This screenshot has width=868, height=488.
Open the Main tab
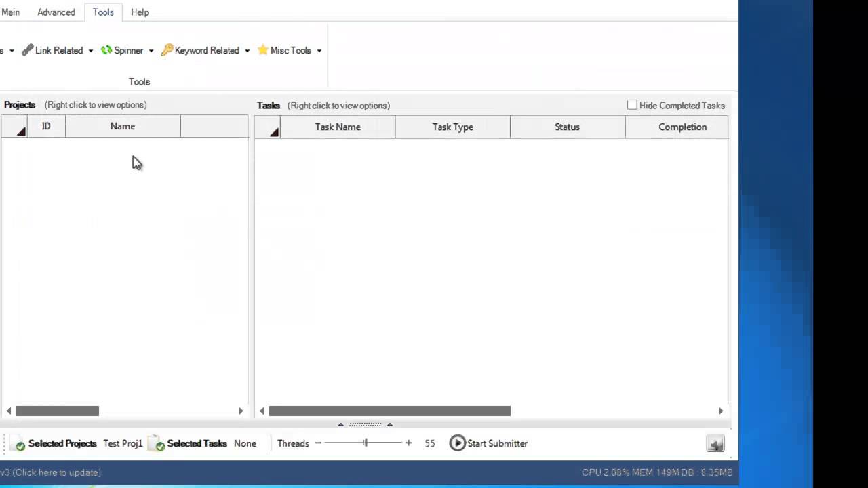point(10,12)
